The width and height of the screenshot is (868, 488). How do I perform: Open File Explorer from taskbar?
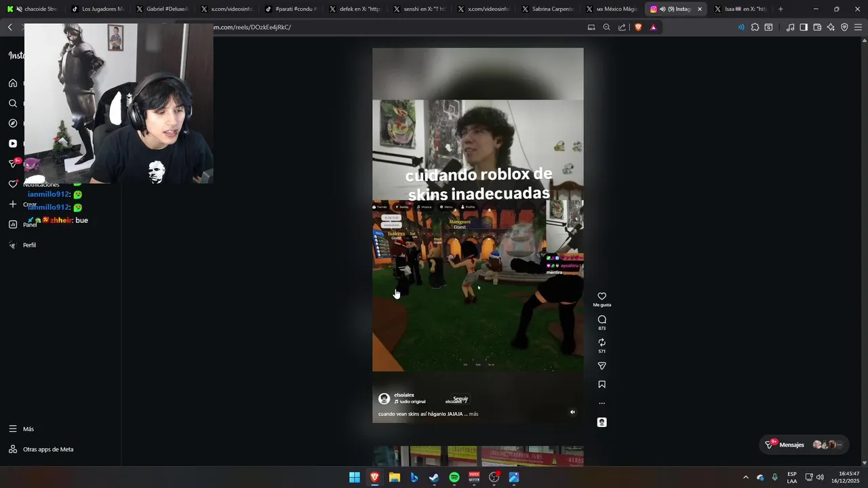395,477
